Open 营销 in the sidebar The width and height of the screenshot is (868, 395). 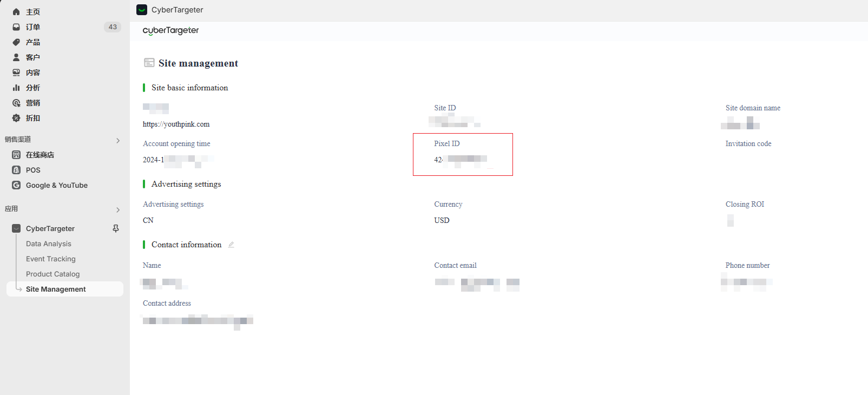tap(33, 103)
